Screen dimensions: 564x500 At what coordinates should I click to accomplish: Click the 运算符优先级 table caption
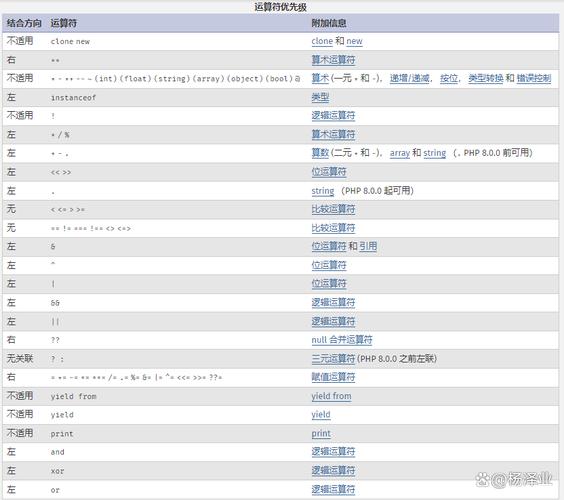point(281,7)
